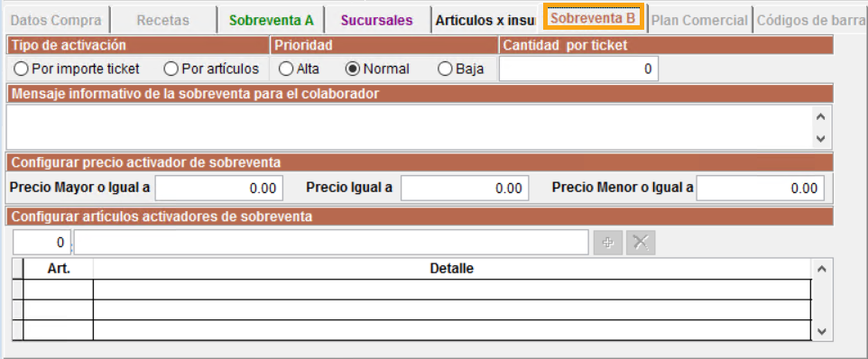Click the plus add-article icon button
The height and width of the screenshot is (359, 868).
[x=608, y=243]
